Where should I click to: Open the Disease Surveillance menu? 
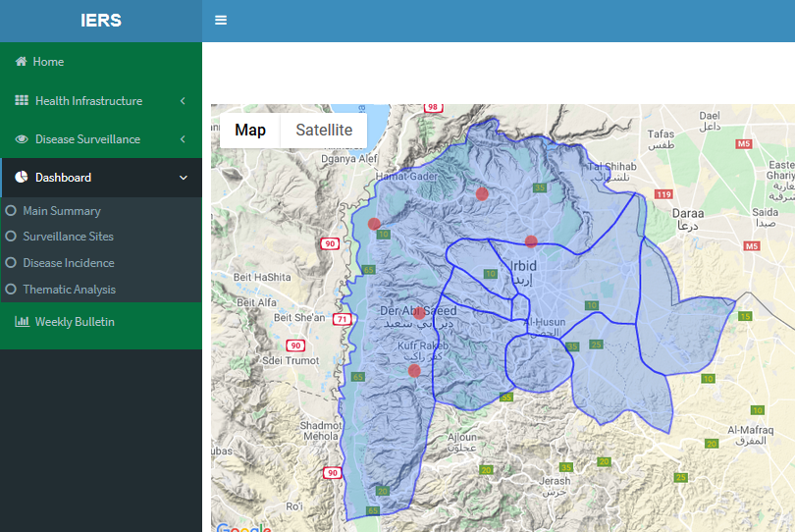click(101, 139)
